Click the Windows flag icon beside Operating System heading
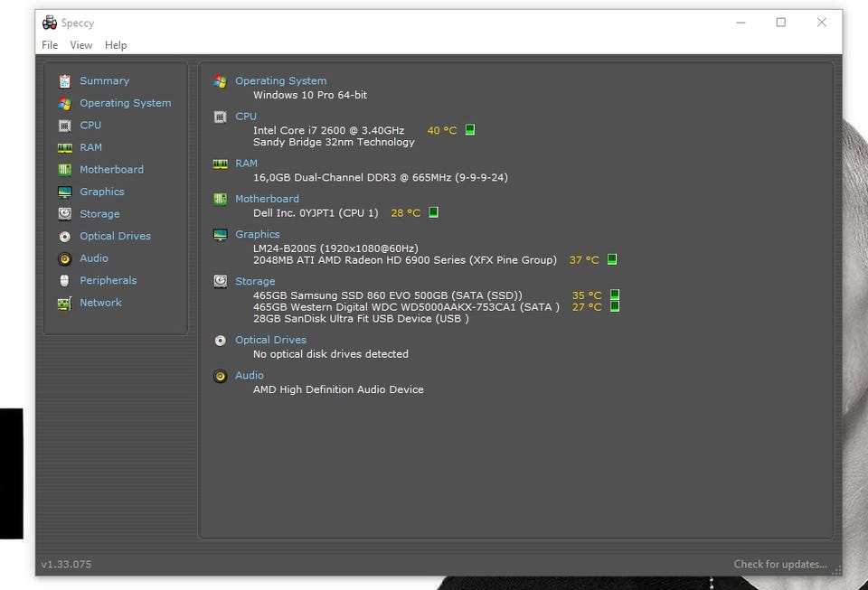Image resolution: width=868 pixels, height=590 pixels. tap(221, 81)
